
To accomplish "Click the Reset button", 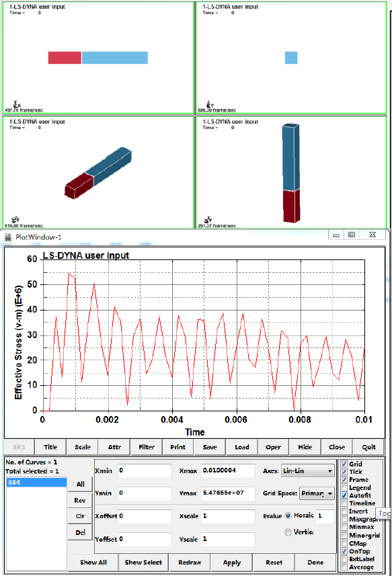I will pos(274,563).
